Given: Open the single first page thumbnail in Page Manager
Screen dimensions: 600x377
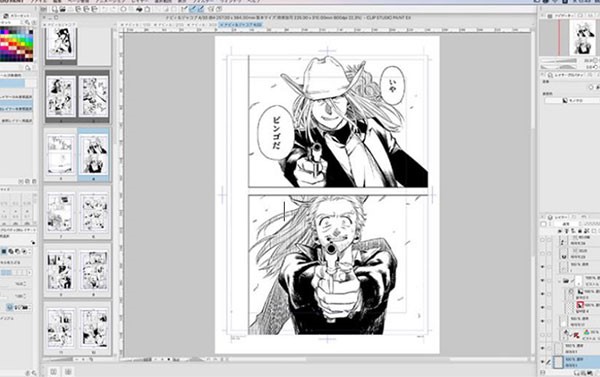Looking at the screenshot, I should (x=61, y=44).
